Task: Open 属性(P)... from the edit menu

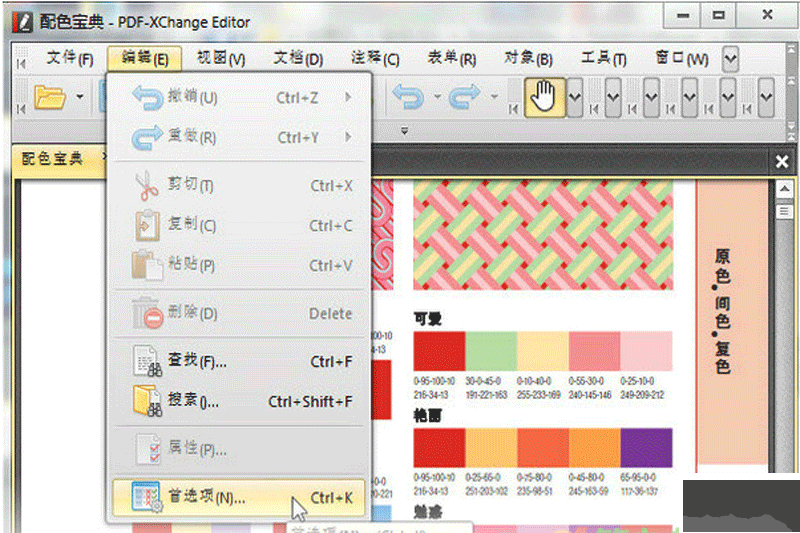Action: [x=240, y=449]
